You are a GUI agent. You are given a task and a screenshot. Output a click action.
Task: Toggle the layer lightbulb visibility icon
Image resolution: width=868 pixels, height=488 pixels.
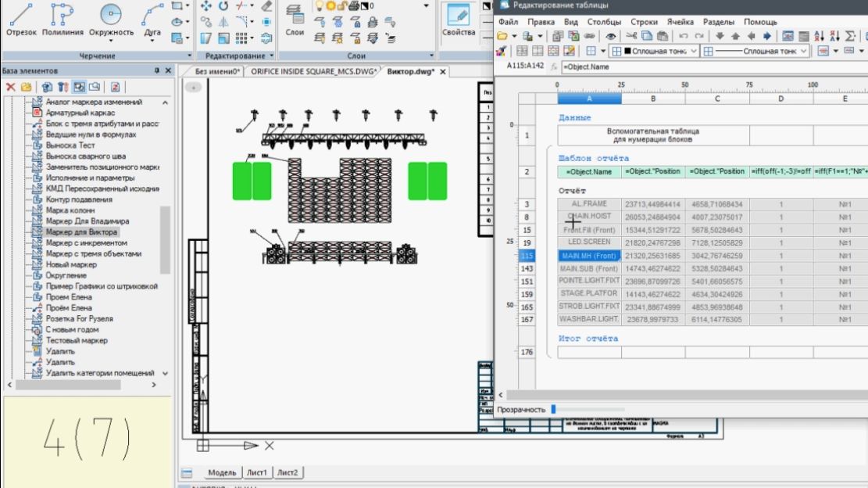click(320, 5)
